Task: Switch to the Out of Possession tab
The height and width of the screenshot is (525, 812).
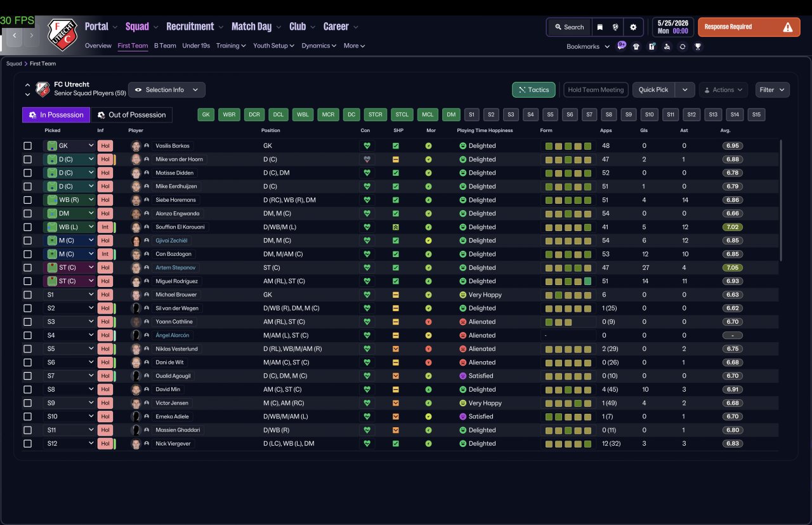Action: [131, 115]
